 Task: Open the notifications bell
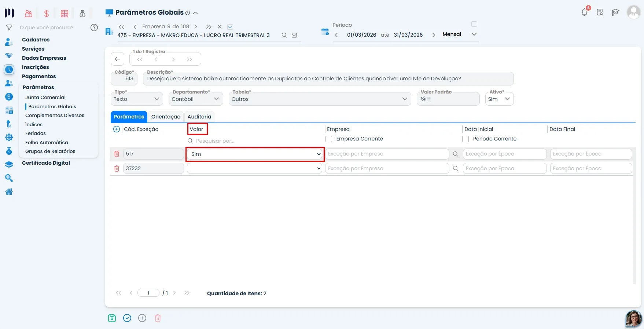click(x=585, y=12)
